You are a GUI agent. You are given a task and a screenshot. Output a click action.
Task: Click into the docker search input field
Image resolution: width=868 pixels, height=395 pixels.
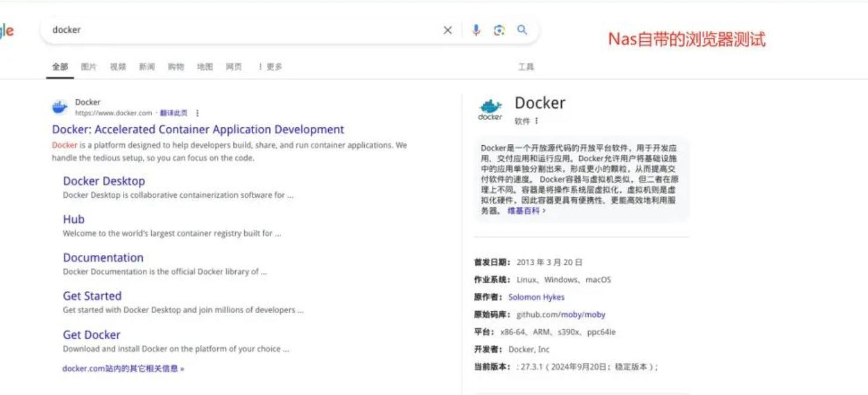(x=239, y=30)
